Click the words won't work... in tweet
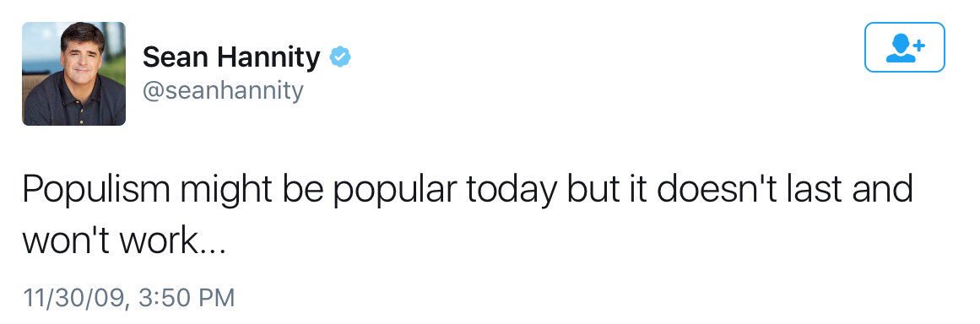The height and width of the screenshot is (324, 980). coord(124,241)
